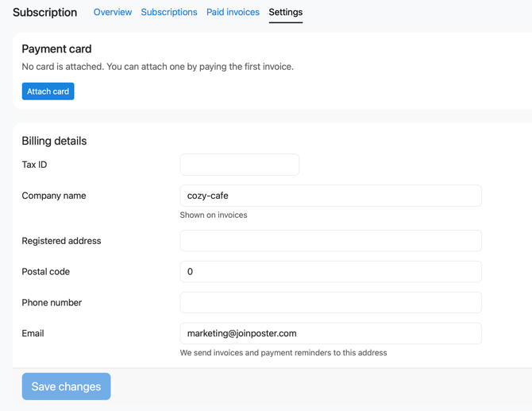Click the Email label
The height and width of the screenshot is (411, 532).
click(33, 333)
